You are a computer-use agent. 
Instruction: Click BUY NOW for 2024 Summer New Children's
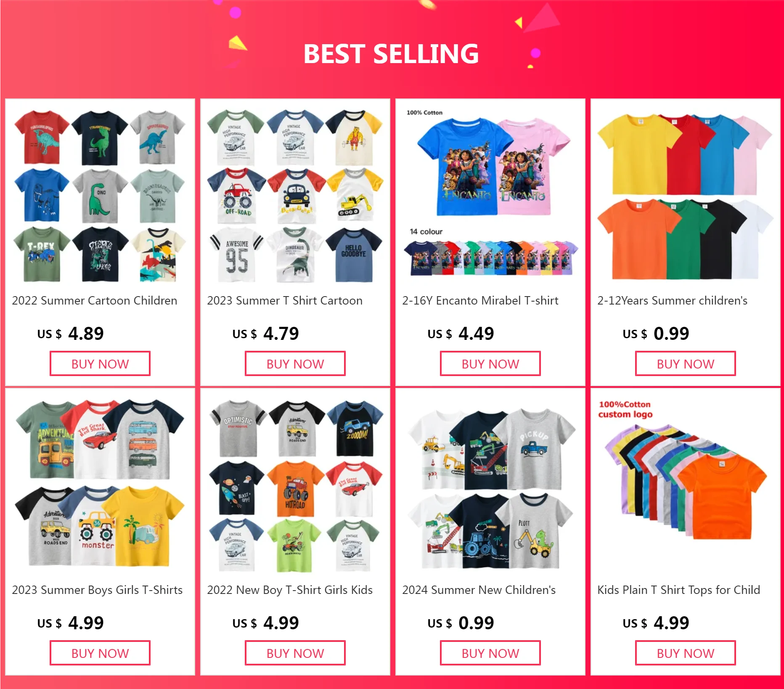[x=490, y=653]
